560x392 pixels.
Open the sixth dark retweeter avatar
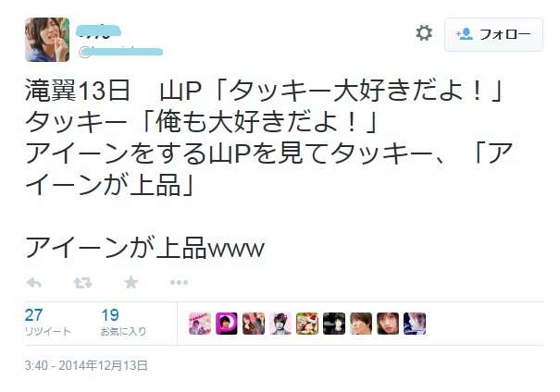coord(334,324)
